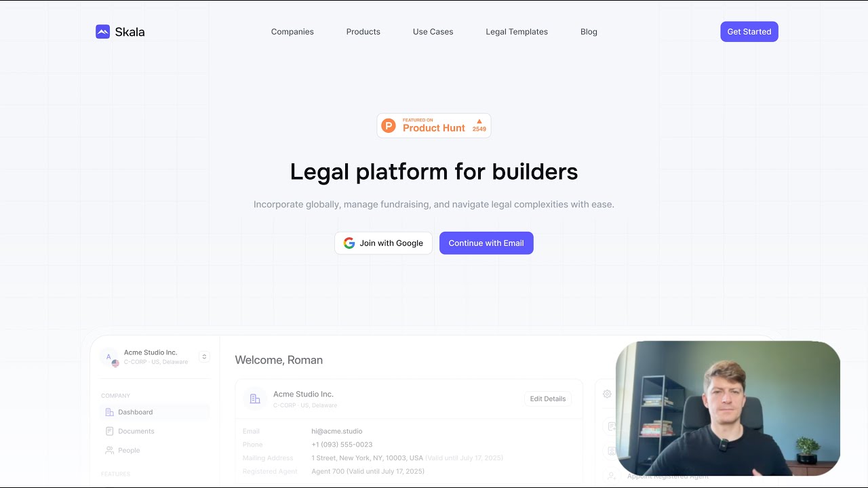Expand the Acme Studio company switcher chevron
The height and width of the screenshot is (488, 868).
coord(204,357)
